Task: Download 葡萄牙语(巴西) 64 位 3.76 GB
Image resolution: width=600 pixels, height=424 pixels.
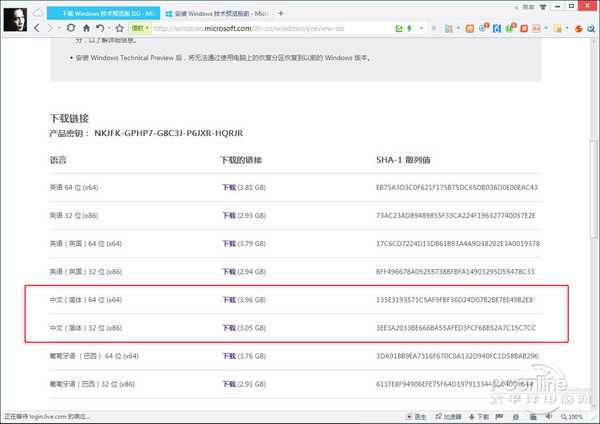Action: click(229, 356)
